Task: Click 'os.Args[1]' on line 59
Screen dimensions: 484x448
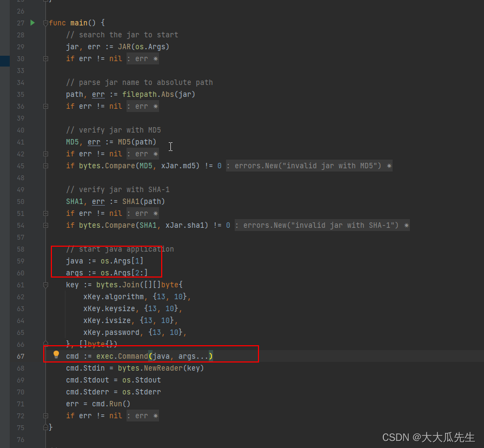Action: (x=122, y=261)
